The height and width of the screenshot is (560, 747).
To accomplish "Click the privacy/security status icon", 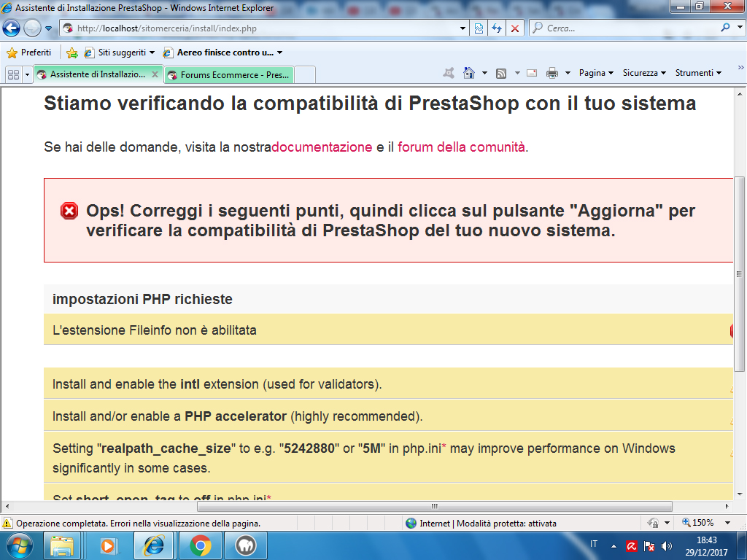I will (653, 523).
